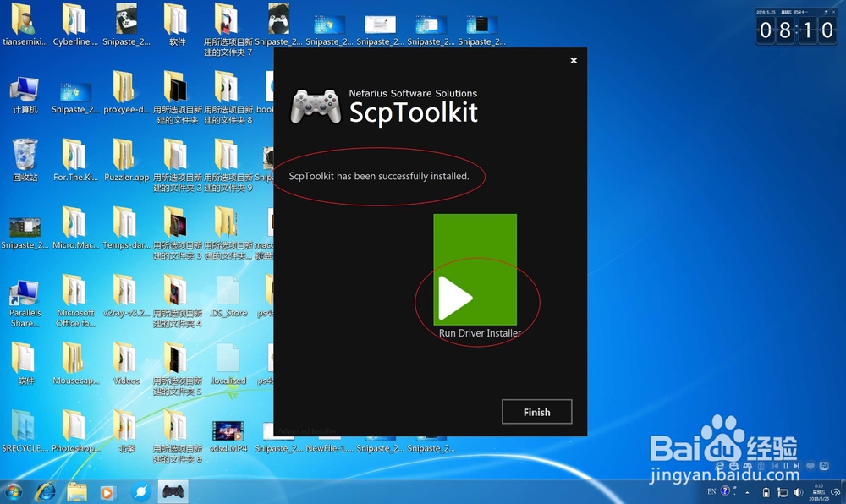The height and width of the screenshot is (504, 846).
Task: Select the Micro.Mac folder
Action: click(75, 228)
